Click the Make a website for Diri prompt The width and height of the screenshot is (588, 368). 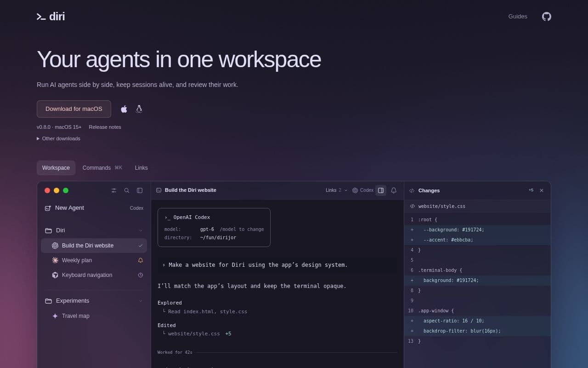277,265
